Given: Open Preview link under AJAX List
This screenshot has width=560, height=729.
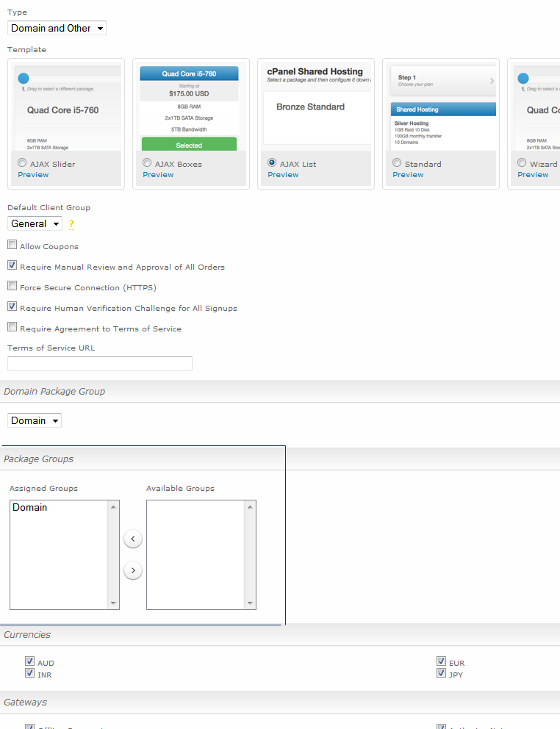Looking at the screenshot, I should (283, 175).
